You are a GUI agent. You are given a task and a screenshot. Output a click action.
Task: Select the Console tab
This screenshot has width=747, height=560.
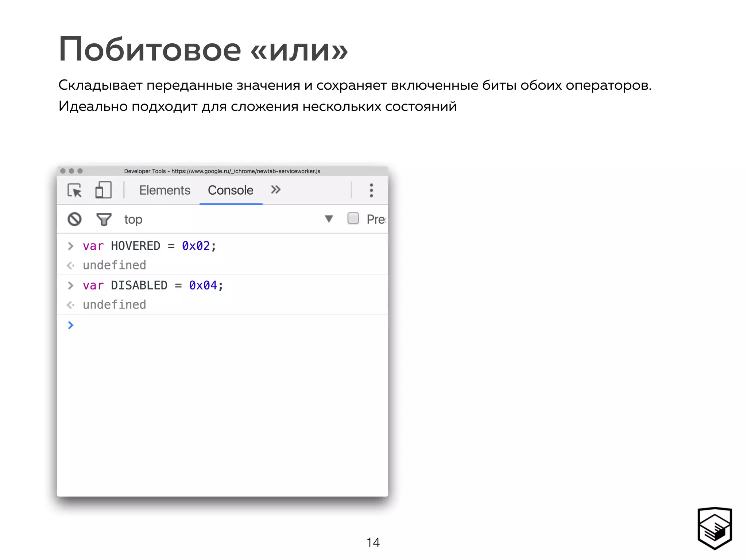[x=231, y=190]
